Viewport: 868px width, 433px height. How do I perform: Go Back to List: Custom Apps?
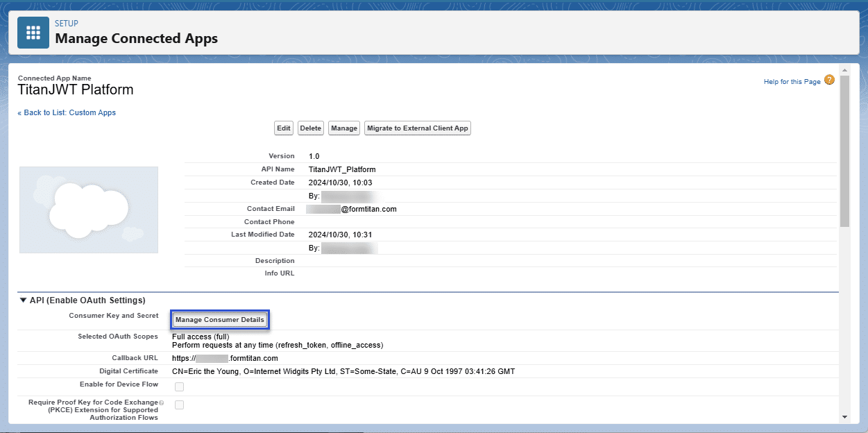(67, 112)
